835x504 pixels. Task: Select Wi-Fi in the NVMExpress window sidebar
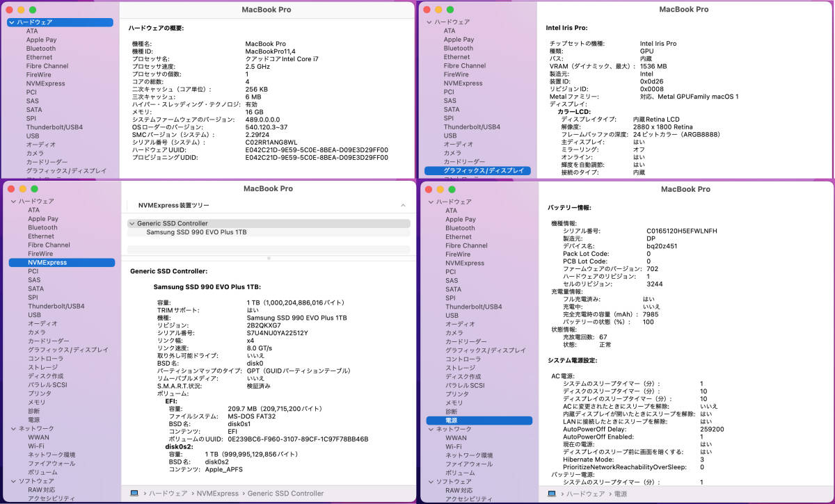[36, 446]
